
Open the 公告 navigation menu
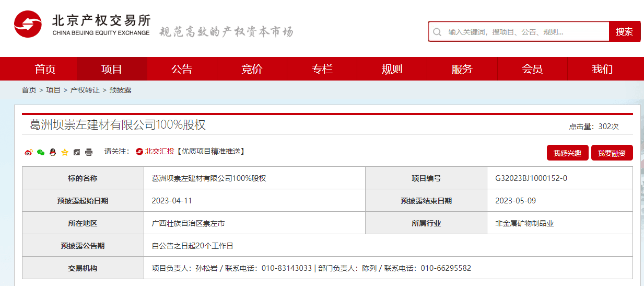(182, 69)
